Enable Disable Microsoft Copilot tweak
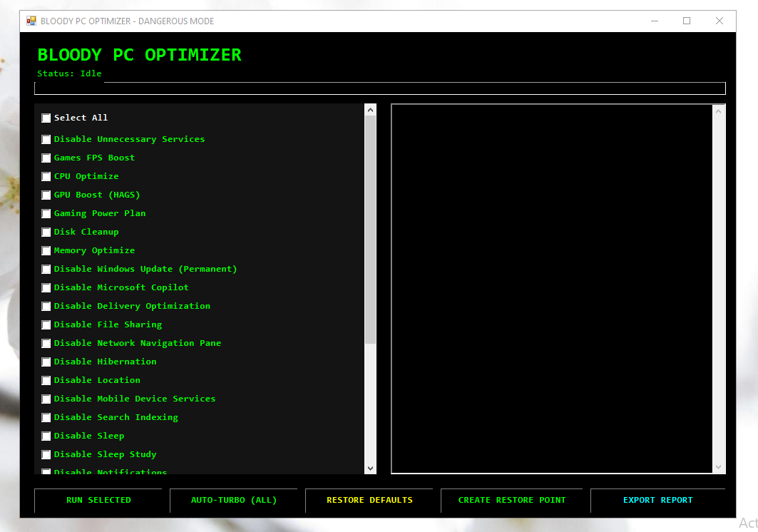 click(46, 287)
